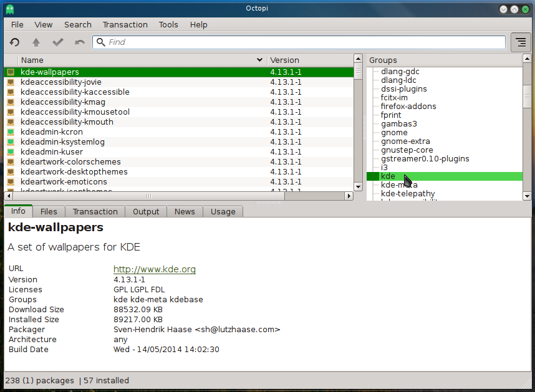The image size is (535, 392).
Task: Select the i3 group
Action: [384, 168]
